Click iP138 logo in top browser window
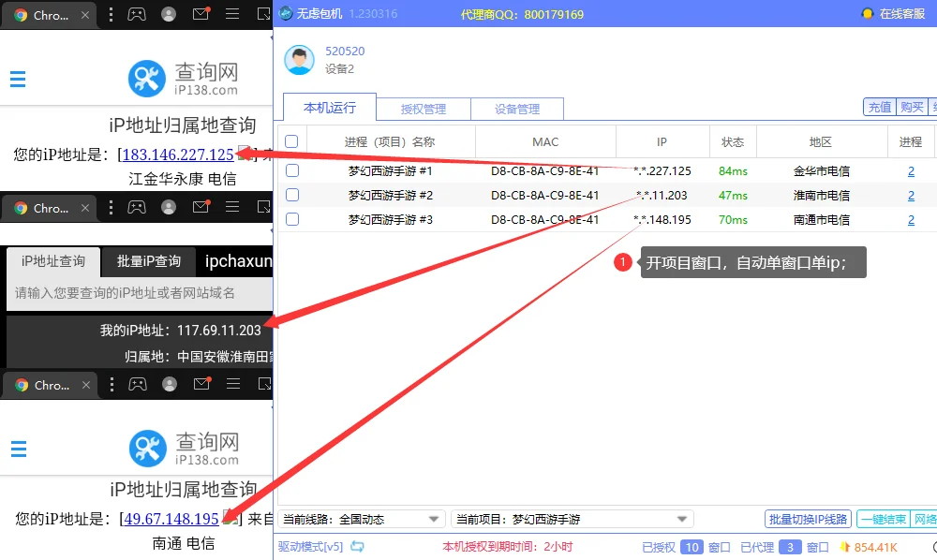This screenshot has height=560, width=937. tap(183, 79)
